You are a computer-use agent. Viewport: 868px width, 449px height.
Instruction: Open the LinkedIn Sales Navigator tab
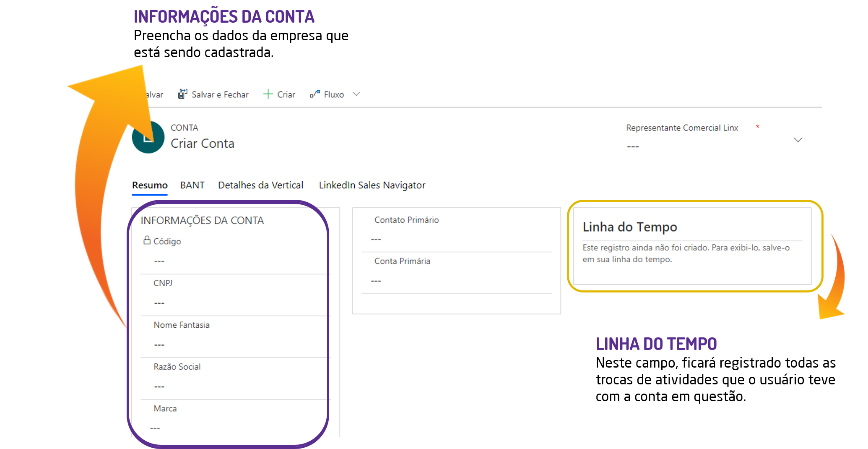tap(372, 185)
